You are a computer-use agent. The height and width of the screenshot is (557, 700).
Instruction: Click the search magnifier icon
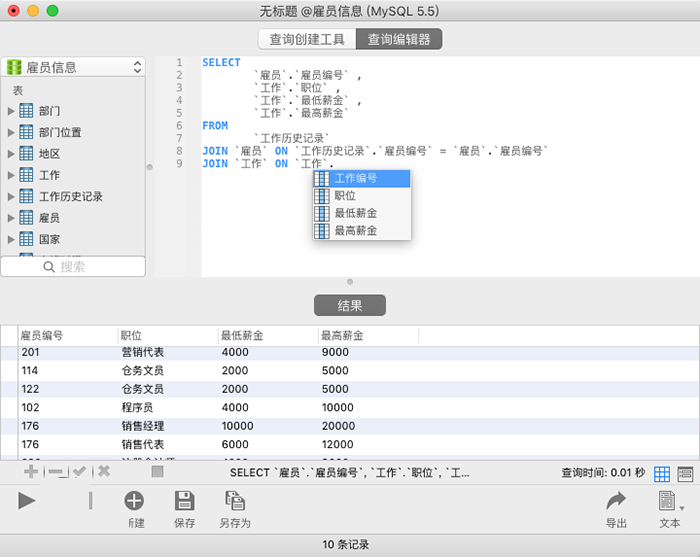(x=49, y=267)
